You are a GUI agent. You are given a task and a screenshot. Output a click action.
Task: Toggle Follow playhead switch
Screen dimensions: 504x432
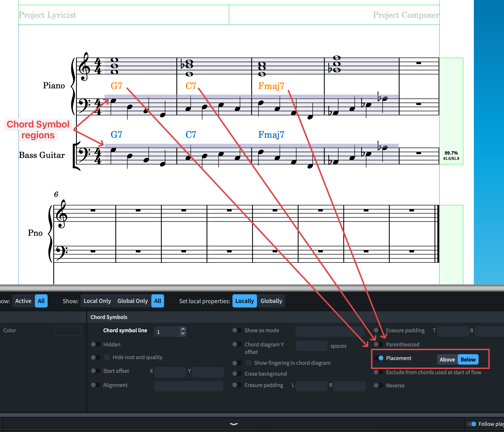(x=471, y=424)
